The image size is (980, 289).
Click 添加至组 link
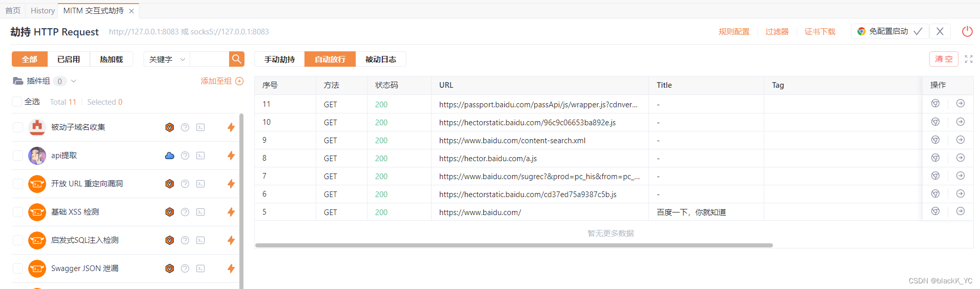point(216,81)
